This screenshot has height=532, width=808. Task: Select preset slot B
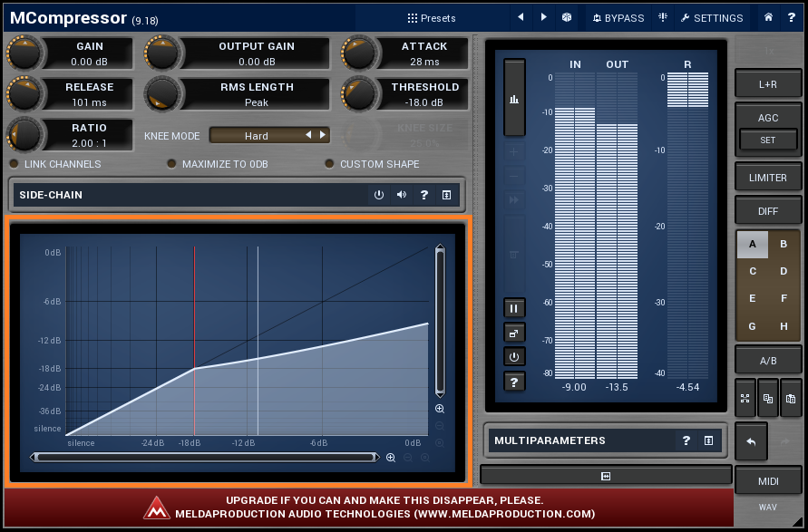(x=784, y=244)
